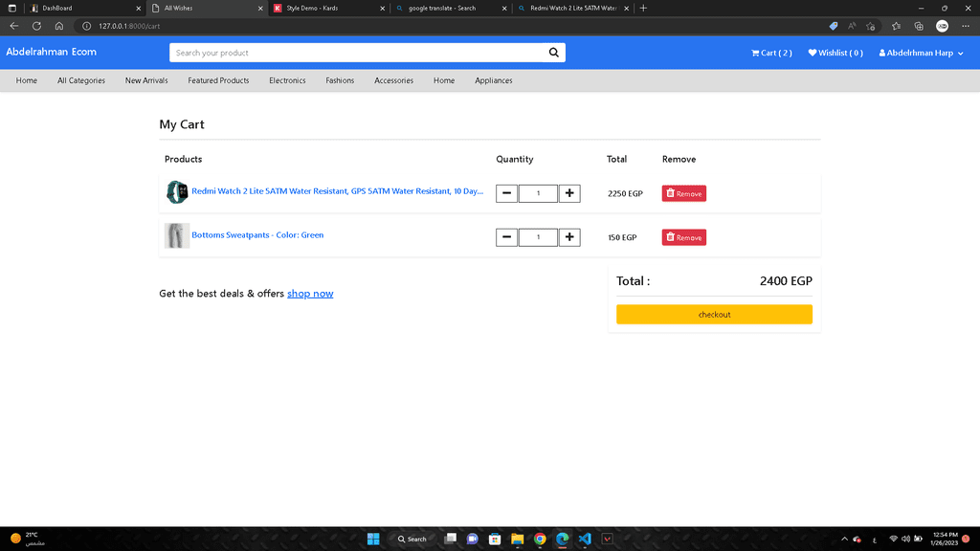The height and width of the screenshot is (551, 980).
Task: Reload the page with refresh icon
Action: click(x=37, y=26)
